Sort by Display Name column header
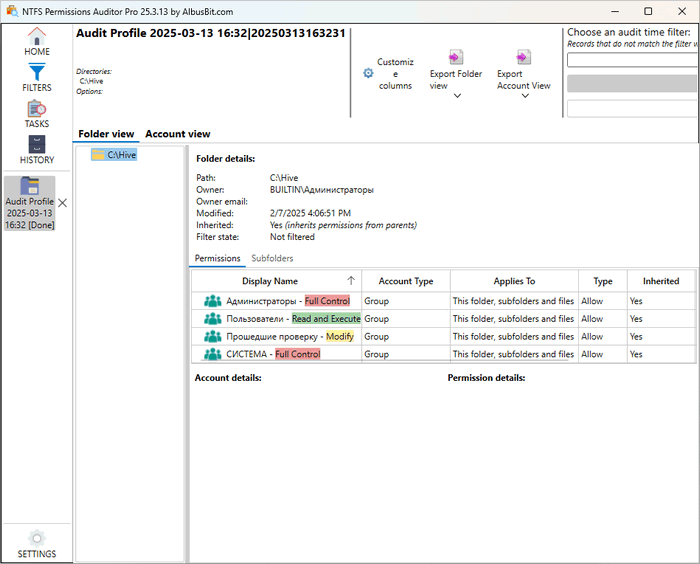 point(270,281)
